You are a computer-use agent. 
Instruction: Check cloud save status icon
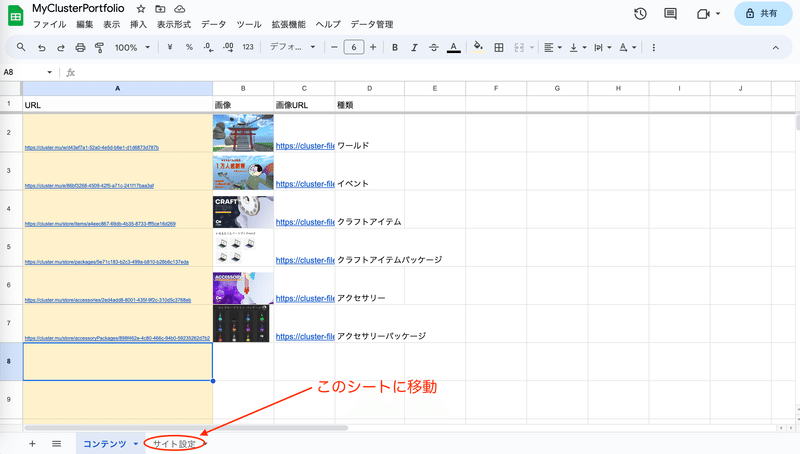pyautogui.click(x=180, y=9)
